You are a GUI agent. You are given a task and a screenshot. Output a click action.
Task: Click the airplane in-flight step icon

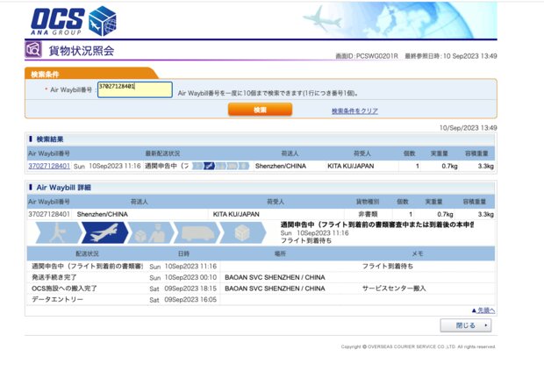[x=104, y=232]
